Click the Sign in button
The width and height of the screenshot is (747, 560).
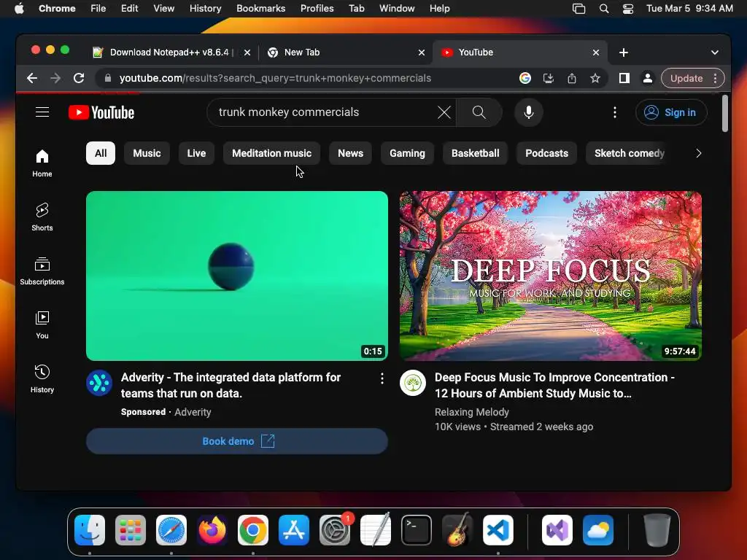(671, 112)
